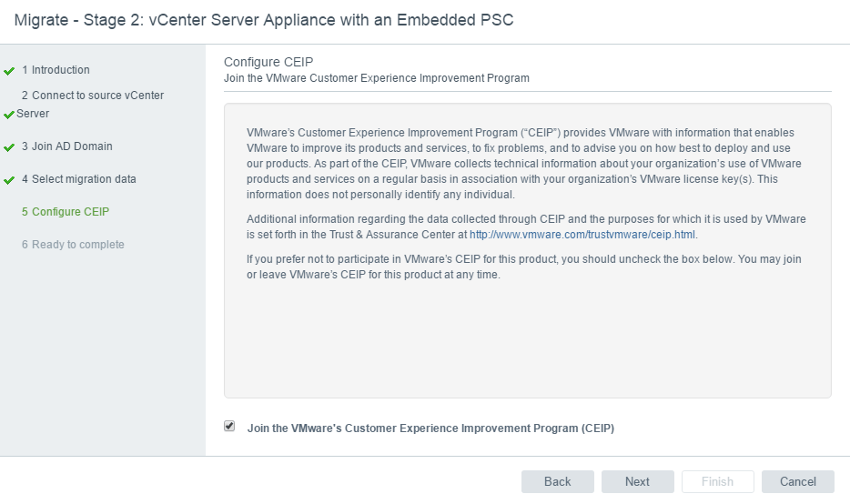Screen dimensions: 850x504
Task: Go to the Introduction step
Action: pyautogui.click(x=56, y=70)
